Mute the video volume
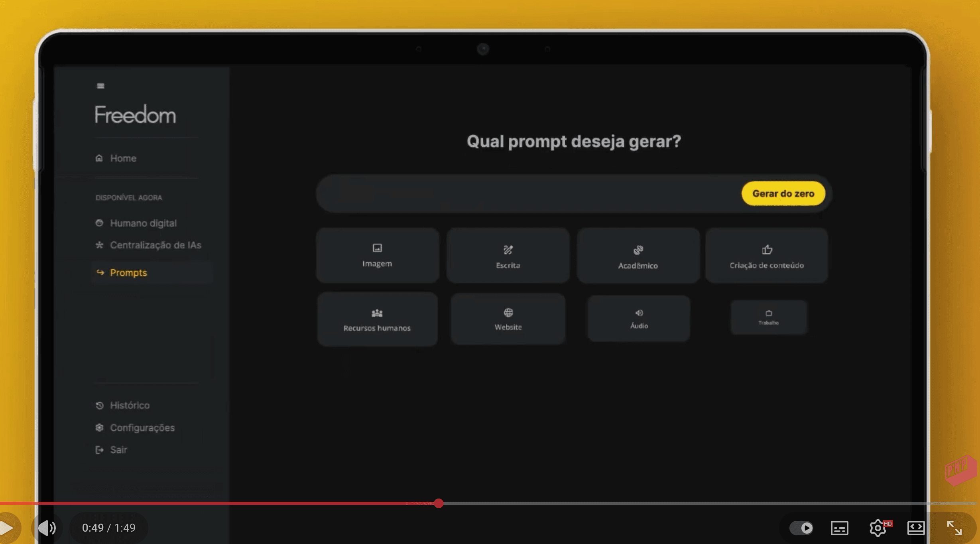The width and height of the screenshot is (980, 544). 47,528
